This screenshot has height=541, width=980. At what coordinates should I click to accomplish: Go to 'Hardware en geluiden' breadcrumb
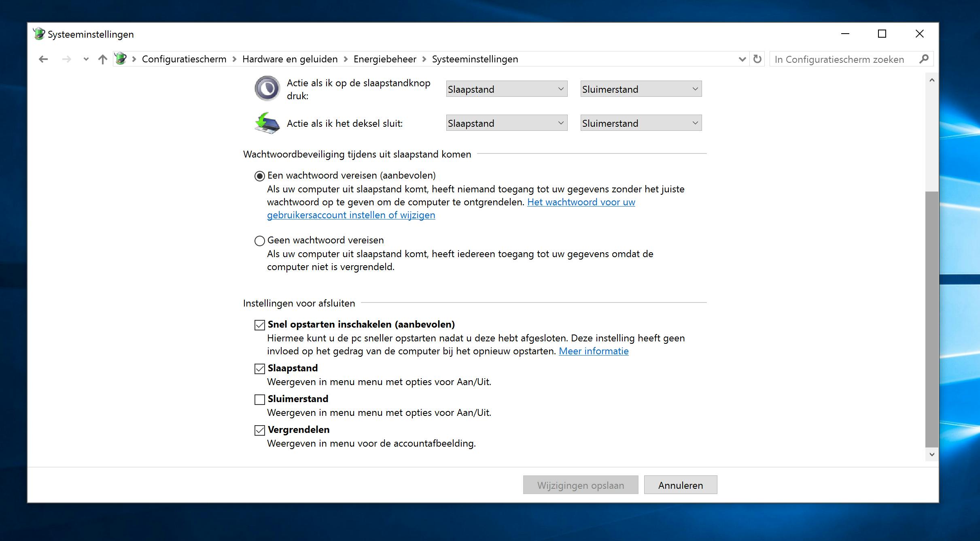(x=290, y=59)
